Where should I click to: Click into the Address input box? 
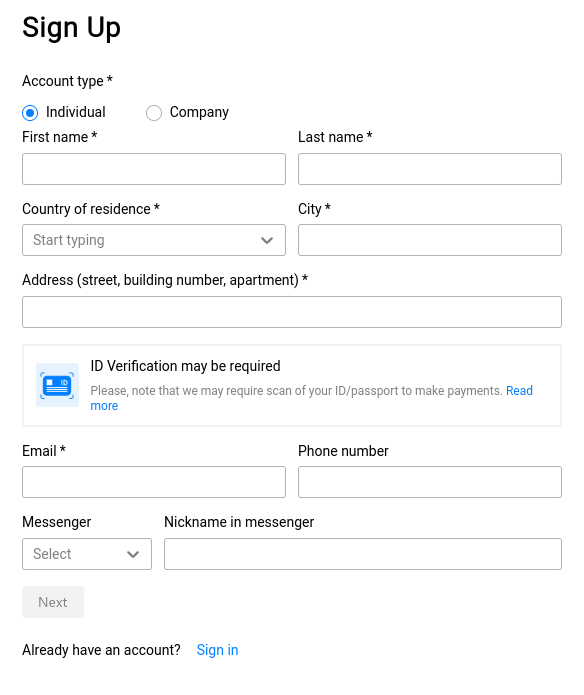coord(292,312)
